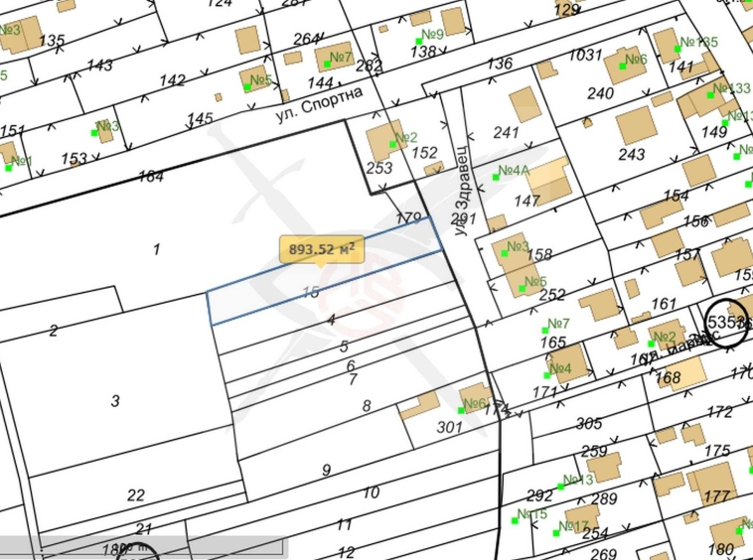This screenshot has height=560, width=753.
Task: Click the ул. Здравец street label
Action: [463, 192]
